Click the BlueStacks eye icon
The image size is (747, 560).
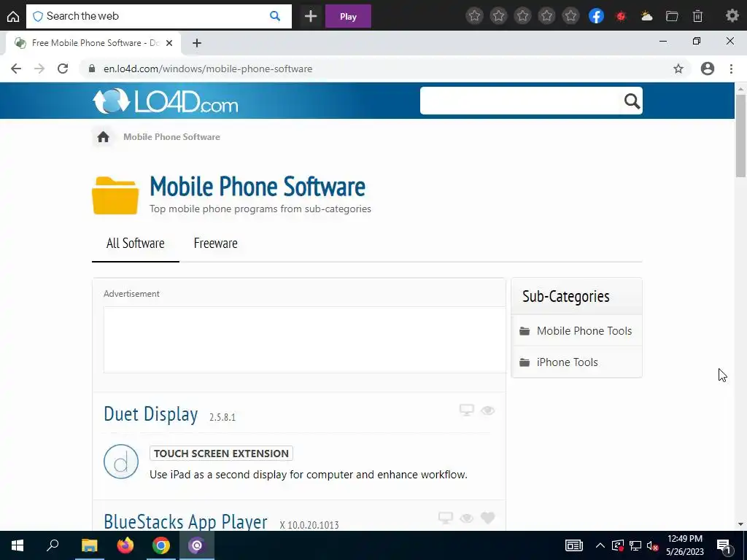click(466, 518)
